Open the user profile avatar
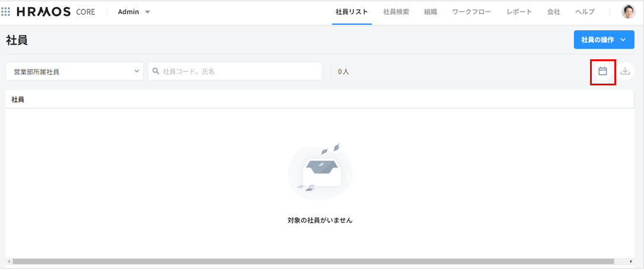Viewport: 644px width, 271px height. [628, 12]
